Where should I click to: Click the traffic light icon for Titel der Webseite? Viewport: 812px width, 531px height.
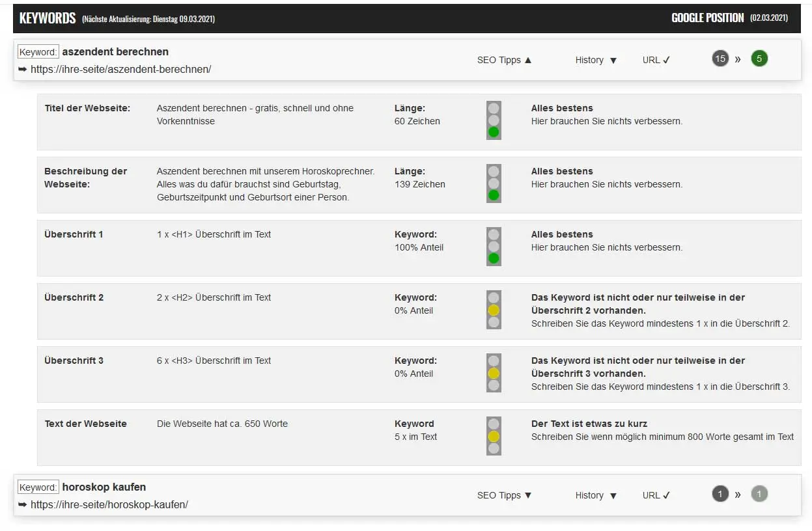[x=494, y=120]
